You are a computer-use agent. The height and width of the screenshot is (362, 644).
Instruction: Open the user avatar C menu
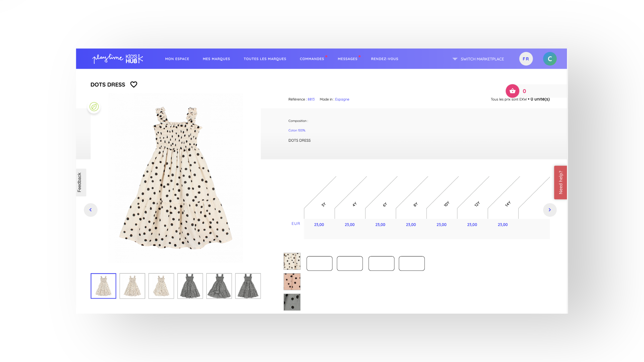tap(550, 59)
